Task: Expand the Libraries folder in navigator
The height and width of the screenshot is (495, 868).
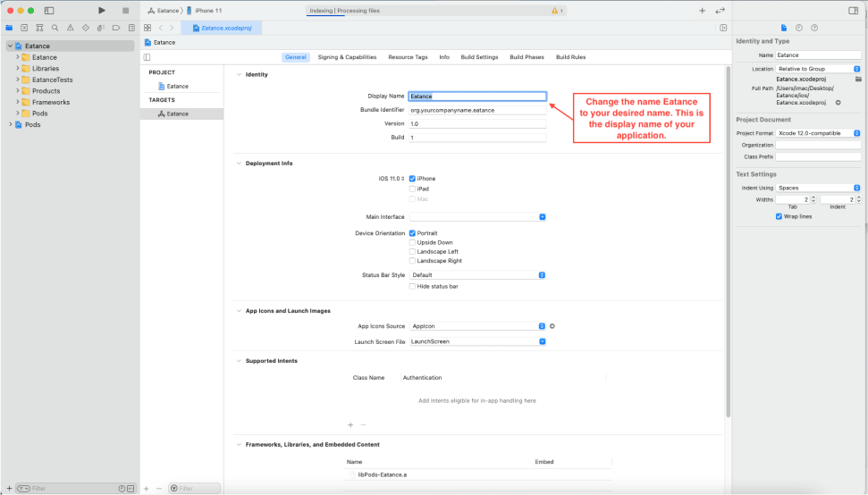Action: [18, 69]
